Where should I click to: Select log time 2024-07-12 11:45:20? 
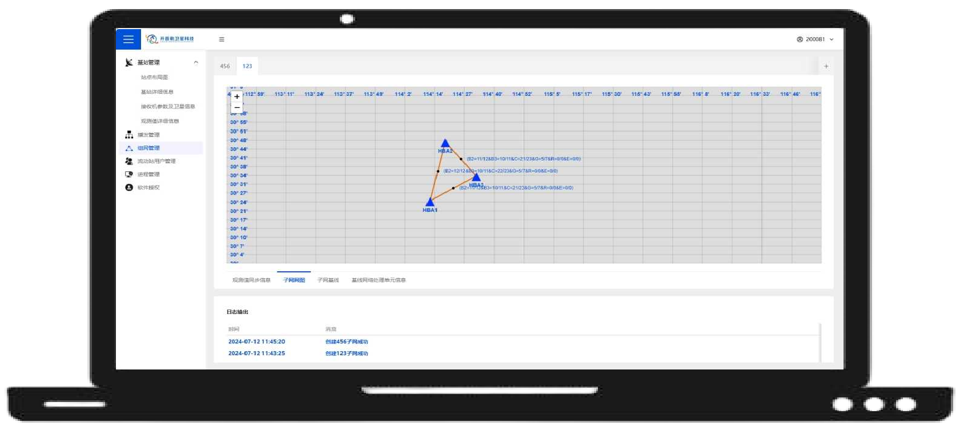click(256, 341)
